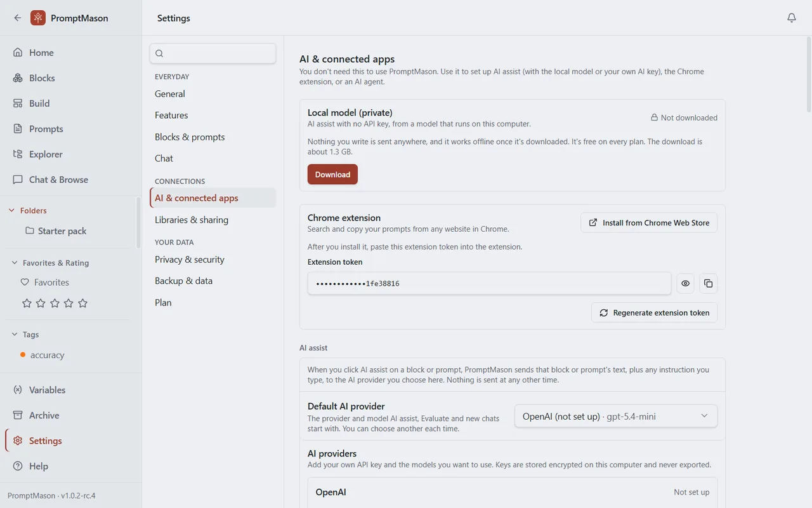Focus the settings search field

tap(213, 53)
